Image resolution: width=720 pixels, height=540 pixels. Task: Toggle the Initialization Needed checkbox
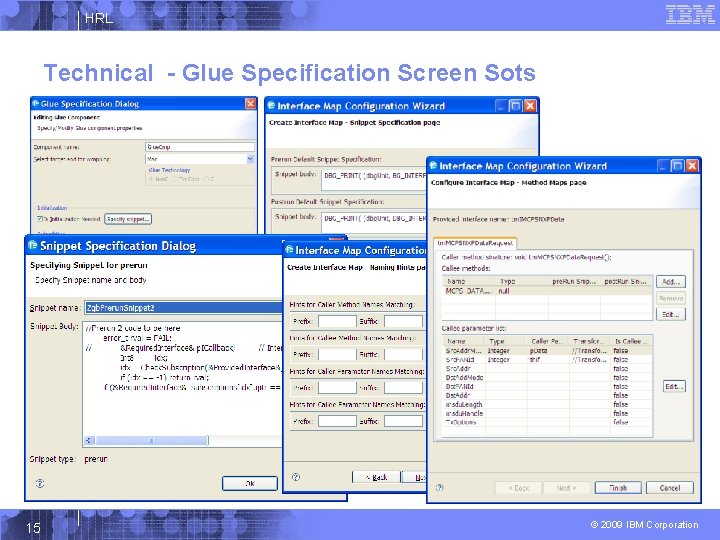point(40,219)
